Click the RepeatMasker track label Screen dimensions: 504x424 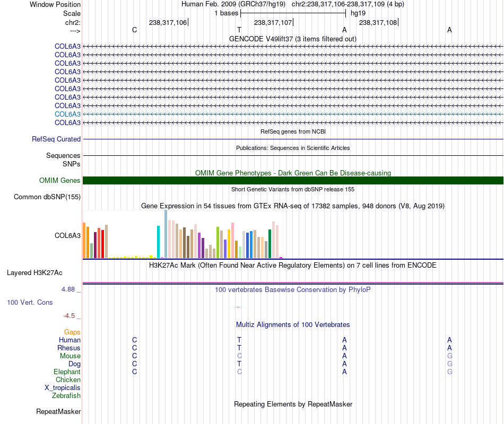[58, 412]
